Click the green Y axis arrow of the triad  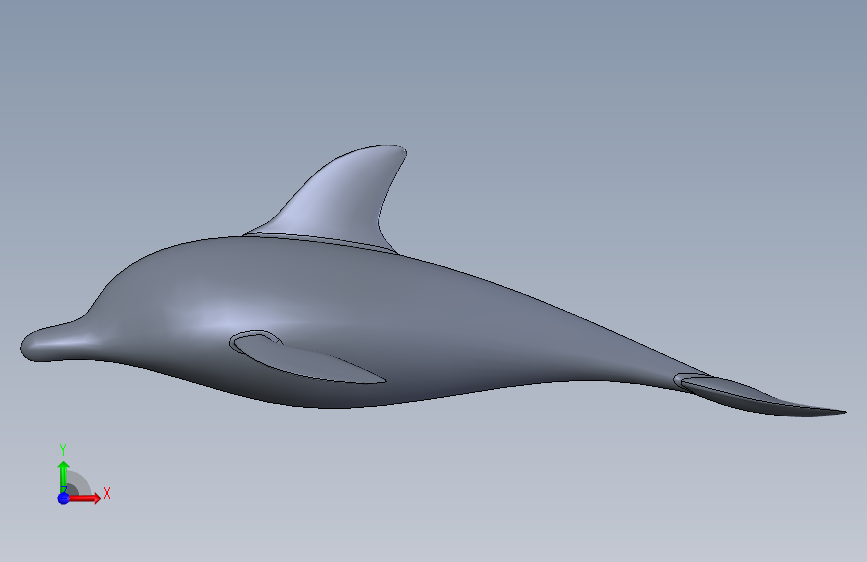[64, 477]
